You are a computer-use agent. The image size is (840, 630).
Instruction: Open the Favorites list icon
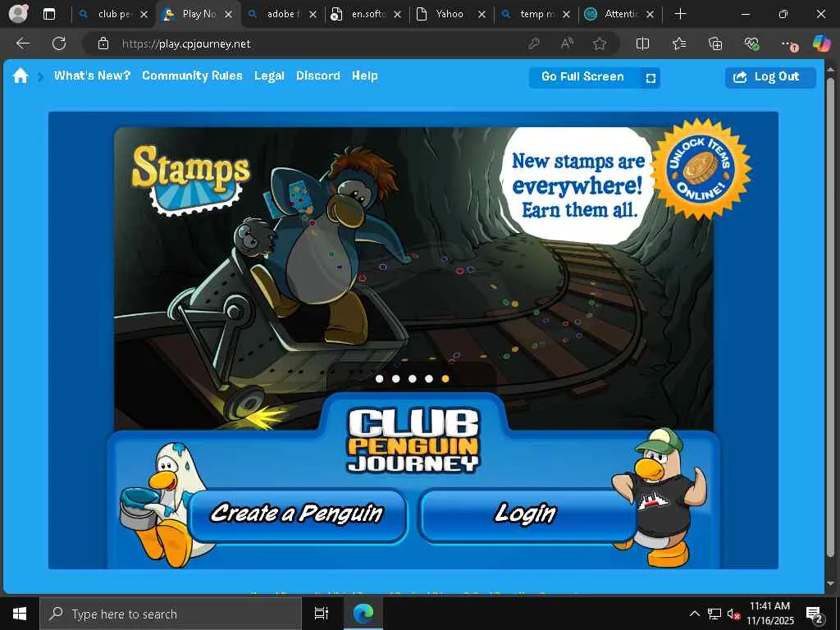[679, 44]
